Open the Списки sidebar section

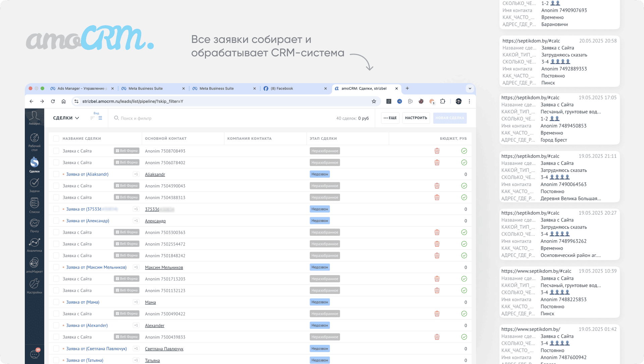click(34, 205)
